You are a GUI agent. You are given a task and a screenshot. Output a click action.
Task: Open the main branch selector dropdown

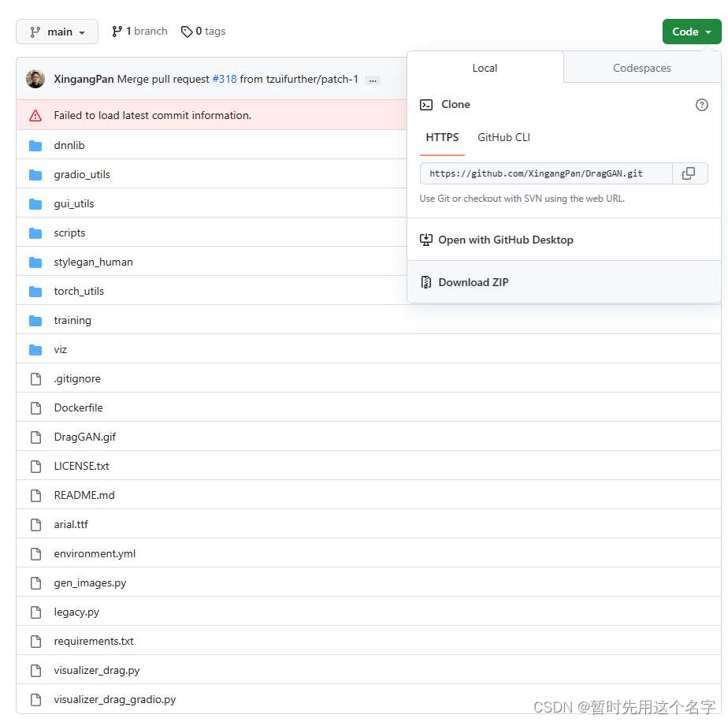pos(57,32)
